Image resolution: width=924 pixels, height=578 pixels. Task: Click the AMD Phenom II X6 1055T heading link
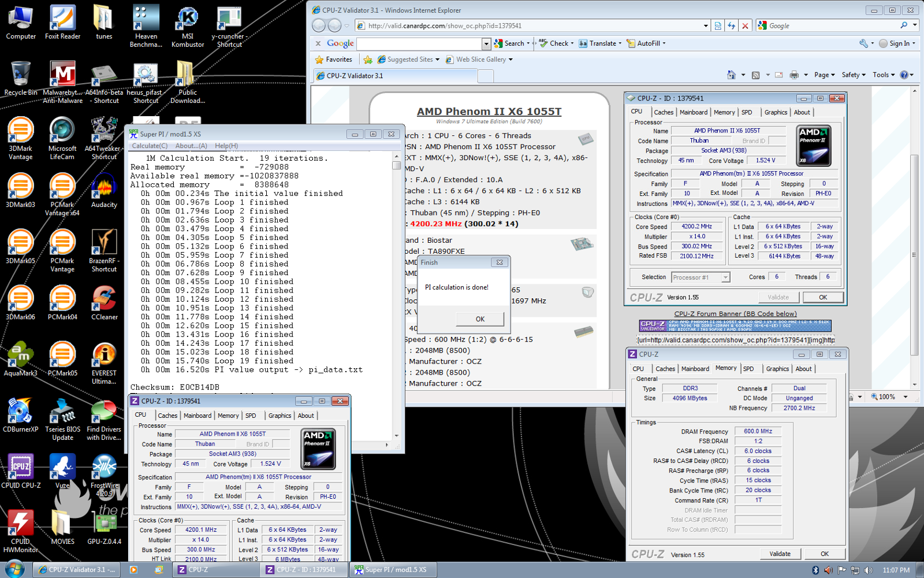click(489, 112)
